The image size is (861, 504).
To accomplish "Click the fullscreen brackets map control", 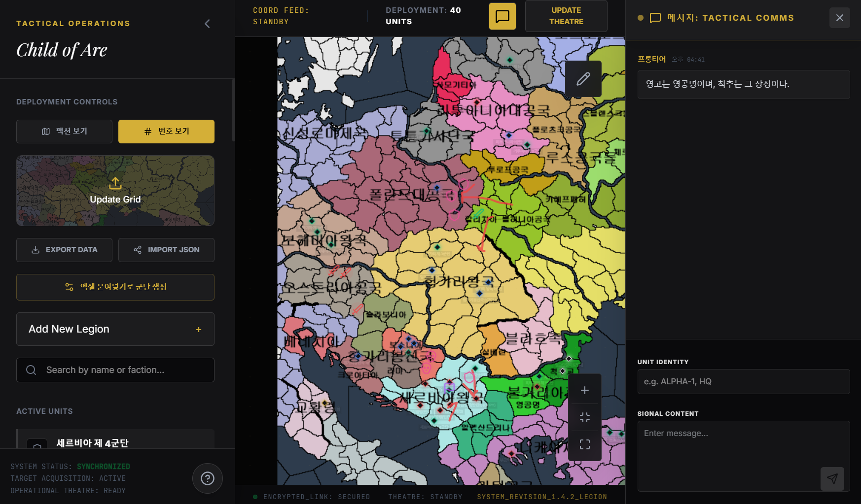I will [584, 444].
